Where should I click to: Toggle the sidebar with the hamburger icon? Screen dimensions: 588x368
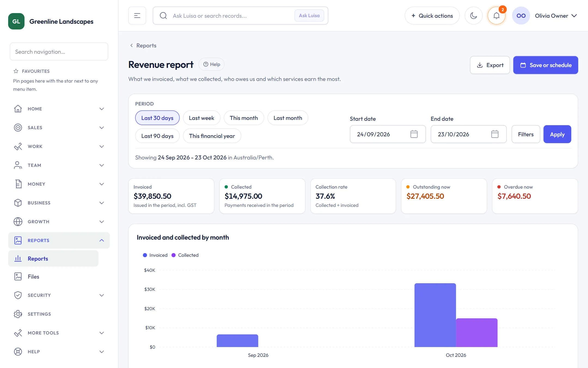tap(137, 16)
